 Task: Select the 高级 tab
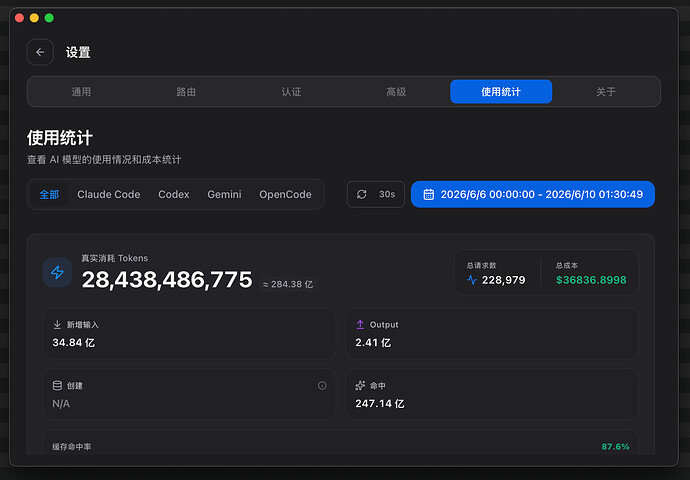[396, 92]
